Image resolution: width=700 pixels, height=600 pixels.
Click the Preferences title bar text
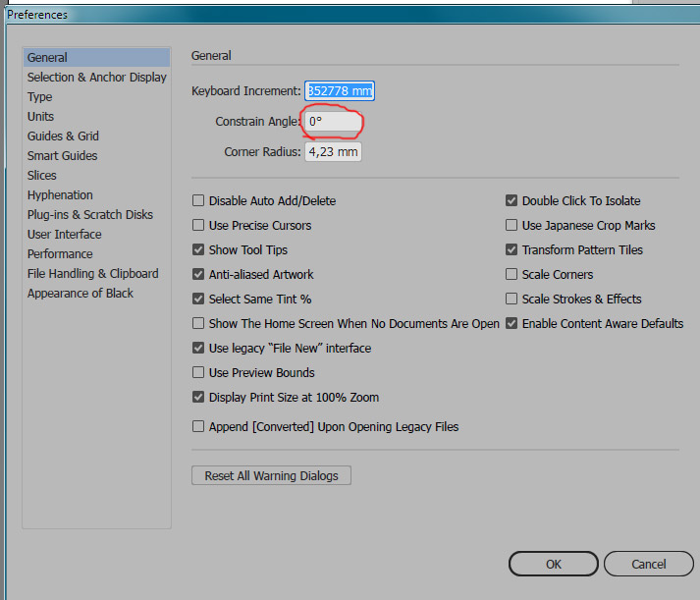click(x=37, y=15)
